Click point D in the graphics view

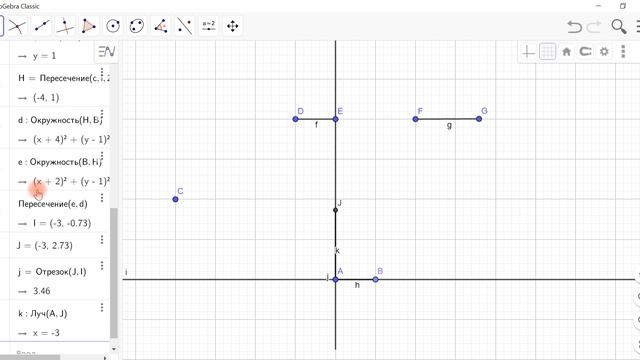pyautogui.click(x=296, y=119)
